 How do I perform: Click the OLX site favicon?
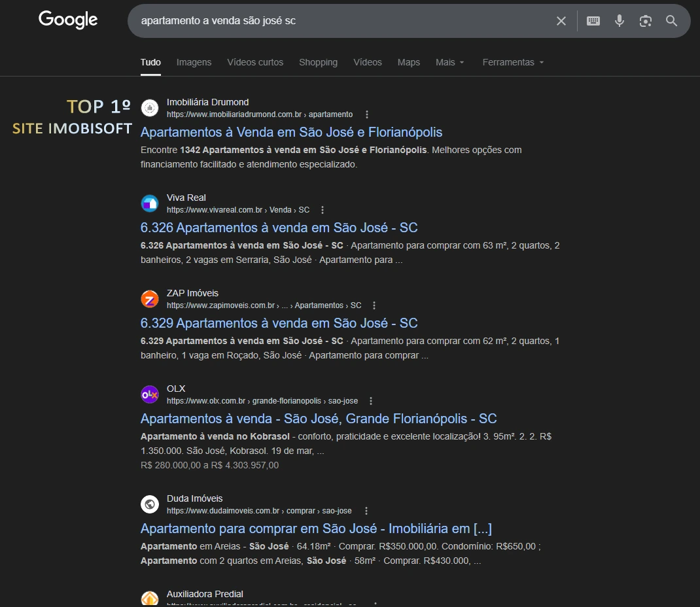pos(149,394)
